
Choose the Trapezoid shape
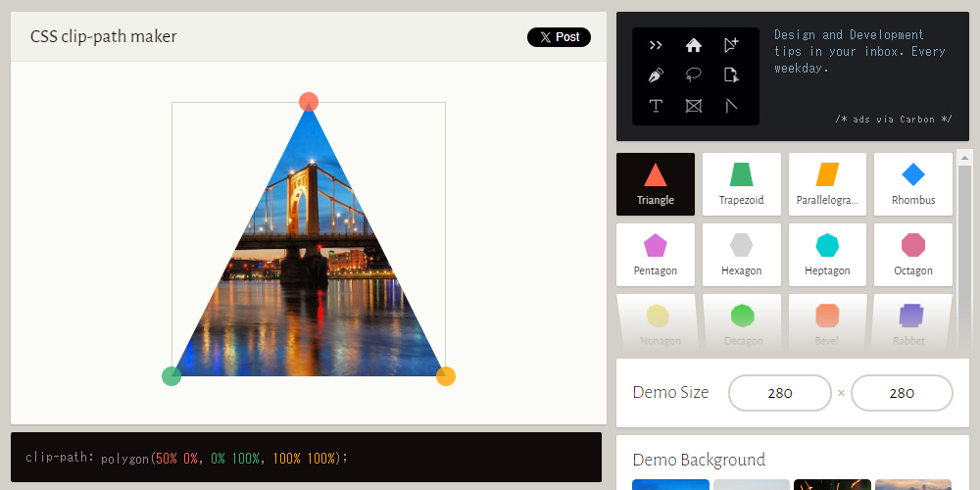pos(741,184)
